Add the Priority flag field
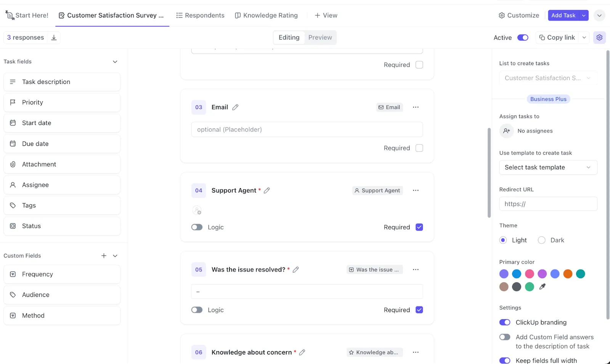610x364 pixels. pyautogui.click(x=62, y=103)
